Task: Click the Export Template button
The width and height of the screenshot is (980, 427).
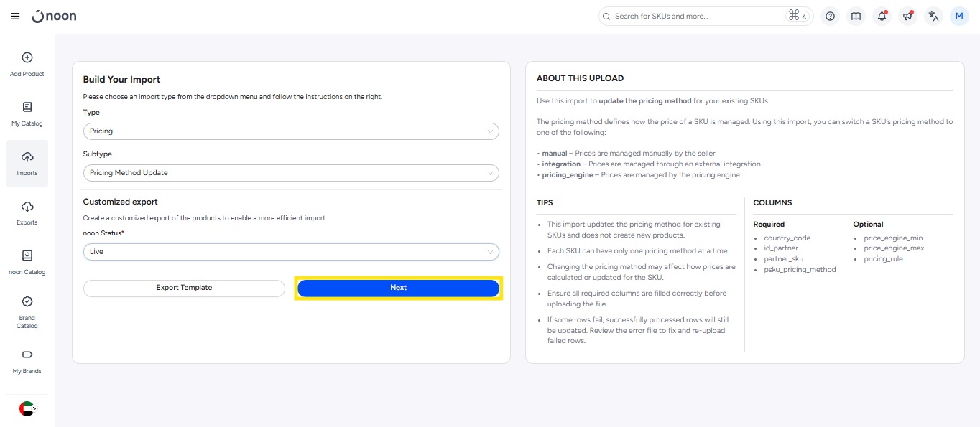Action: (x=184, y=288)
